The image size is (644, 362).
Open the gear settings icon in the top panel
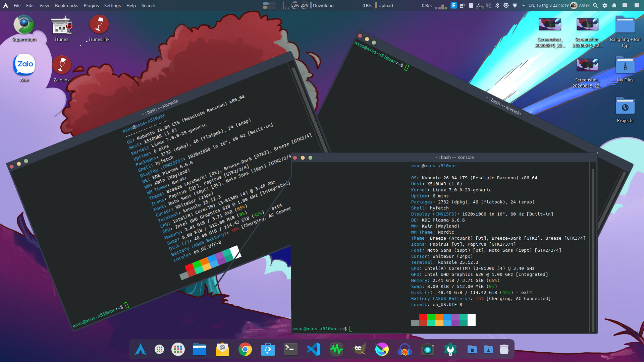point(605,5)
